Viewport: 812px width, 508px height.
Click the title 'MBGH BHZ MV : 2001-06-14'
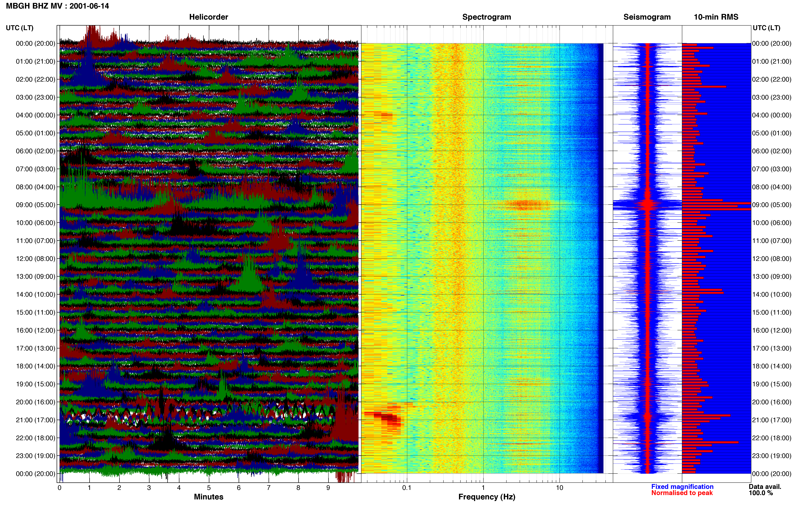coord(57,6)
